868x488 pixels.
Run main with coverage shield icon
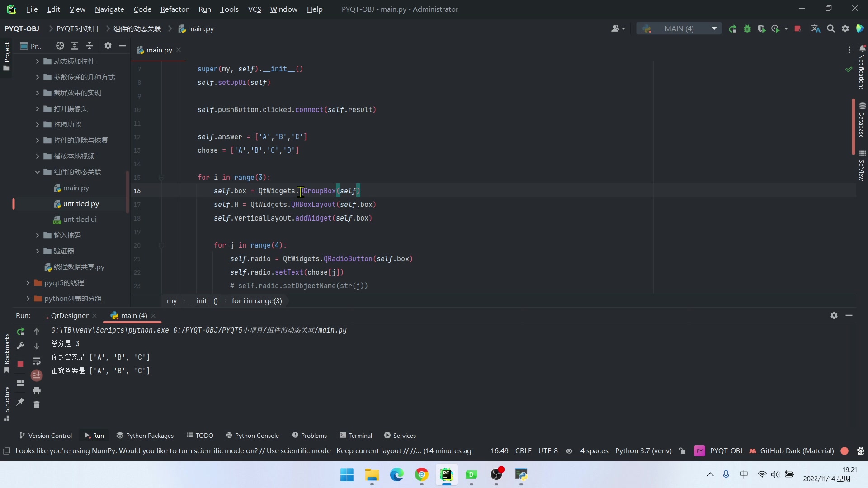(761, 28)
